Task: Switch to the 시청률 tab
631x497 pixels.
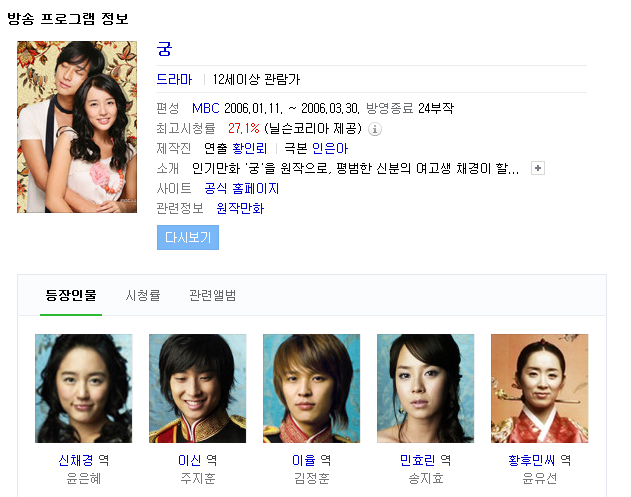Action: point(143,295)
